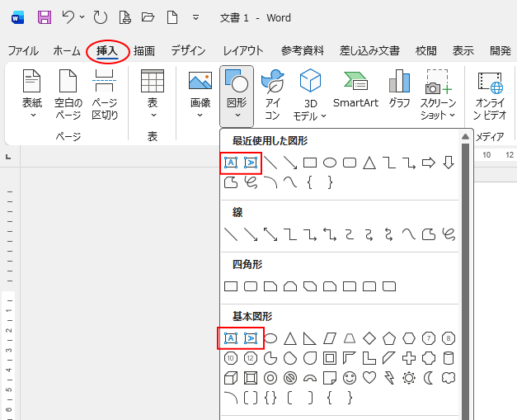This screenshot has height=420, width=517.
Task: Open the ファイル tab
Action: click(23, 51)
